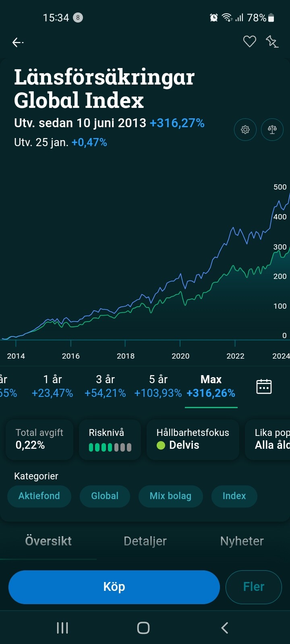The height and width of the screenshot is (644, 290).
Task: Switch to the Nyheter tab
Action: coord(242,541)
